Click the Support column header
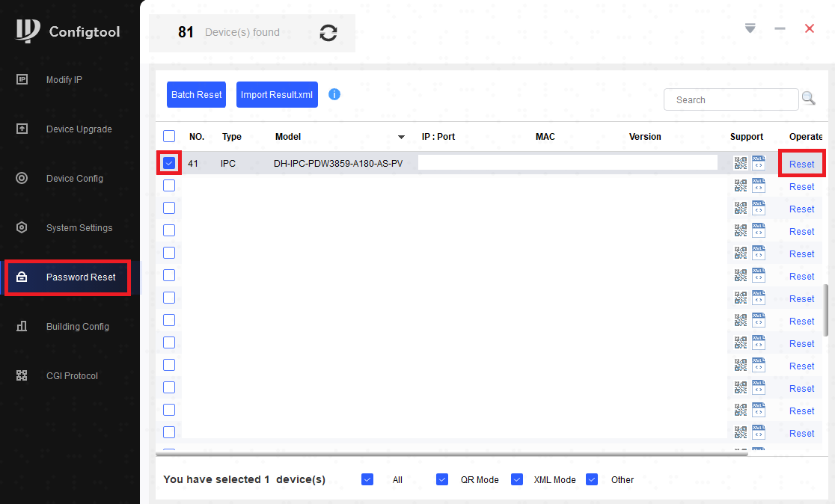The image size is (835, 504). (746, 137)
